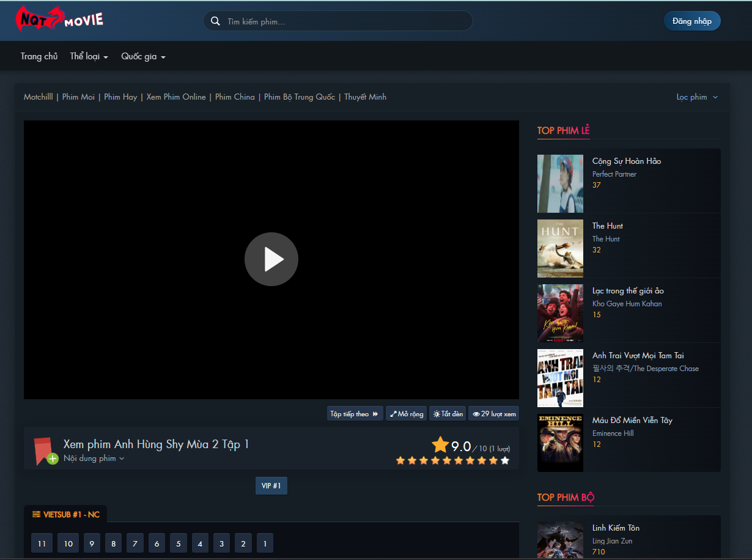Click the NQT Movie logo
This screenshot has width=752, height=560.
59,19
